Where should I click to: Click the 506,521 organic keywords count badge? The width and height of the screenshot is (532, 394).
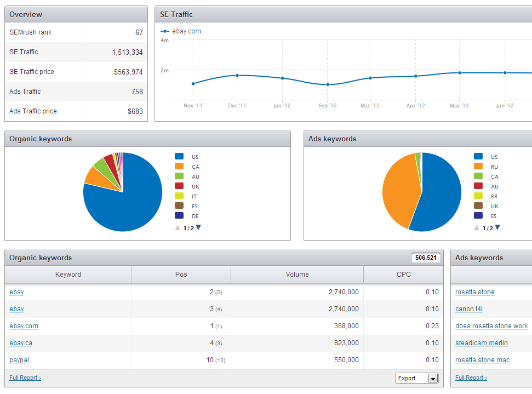coord(426,258)
